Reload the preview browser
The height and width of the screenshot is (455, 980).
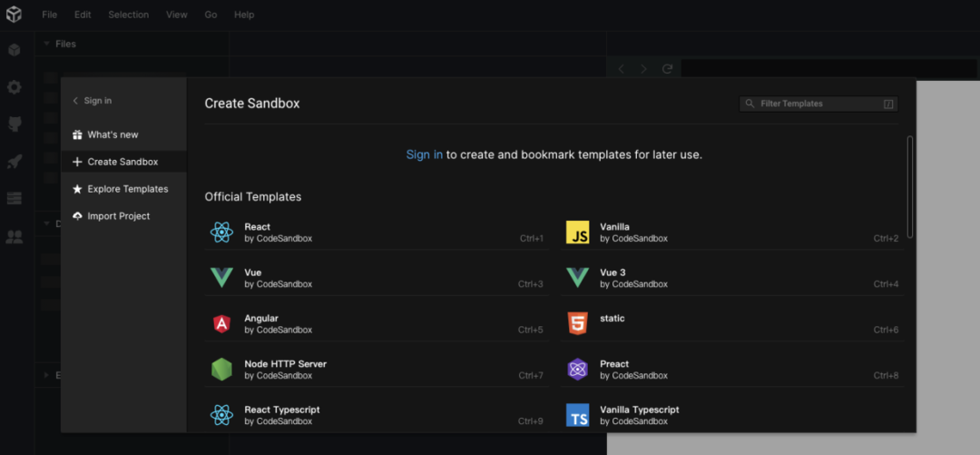click(x=667, y=69)
